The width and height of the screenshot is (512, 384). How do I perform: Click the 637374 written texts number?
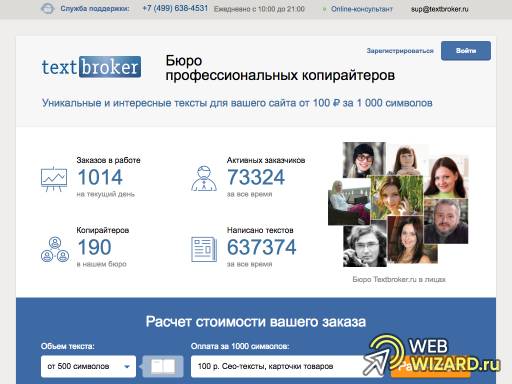pyautogui.click(x=262, y=247)
